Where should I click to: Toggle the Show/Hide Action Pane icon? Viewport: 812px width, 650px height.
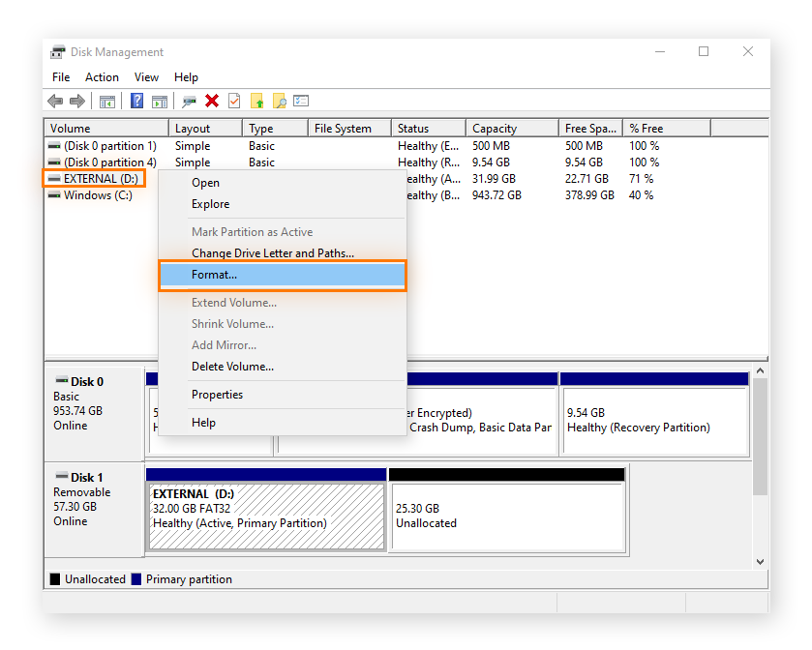(x=160, y=102)
